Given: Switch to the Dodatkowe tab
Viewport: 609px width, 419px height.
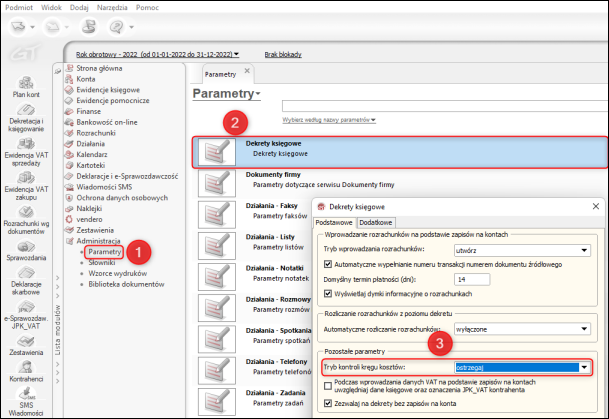Looking at the screenshot, I should pos(376,223).
